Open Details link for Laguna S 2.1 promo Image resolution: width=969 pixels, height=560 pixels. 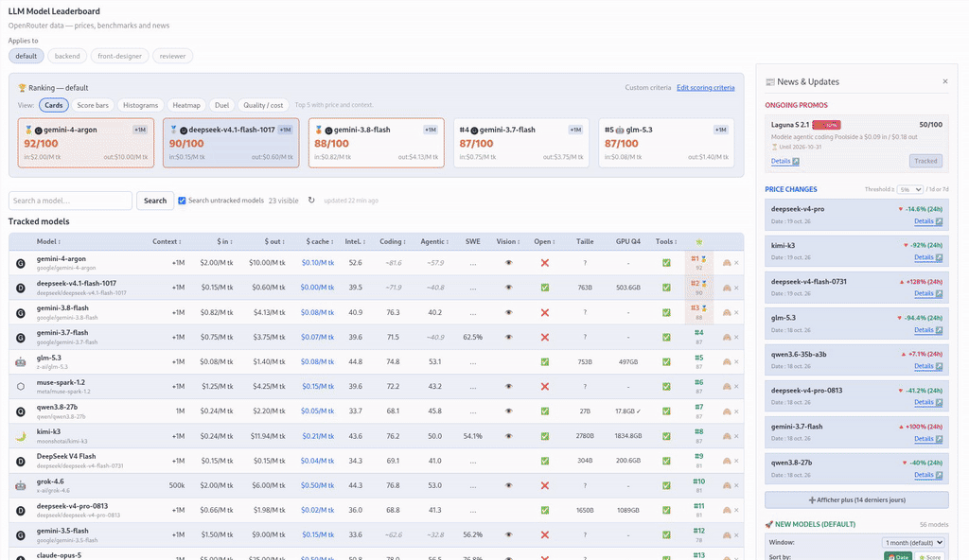click(x=784, y=161)
